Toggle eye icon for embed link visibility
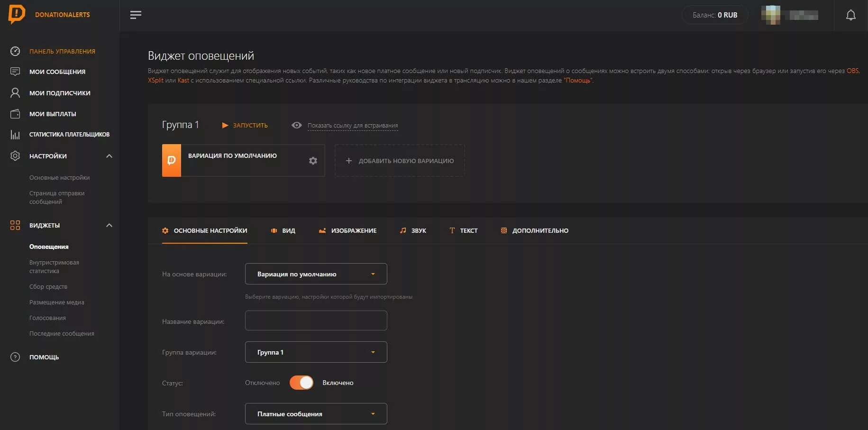The height and width of the screenshot is (430, 868). pos(297,125)
